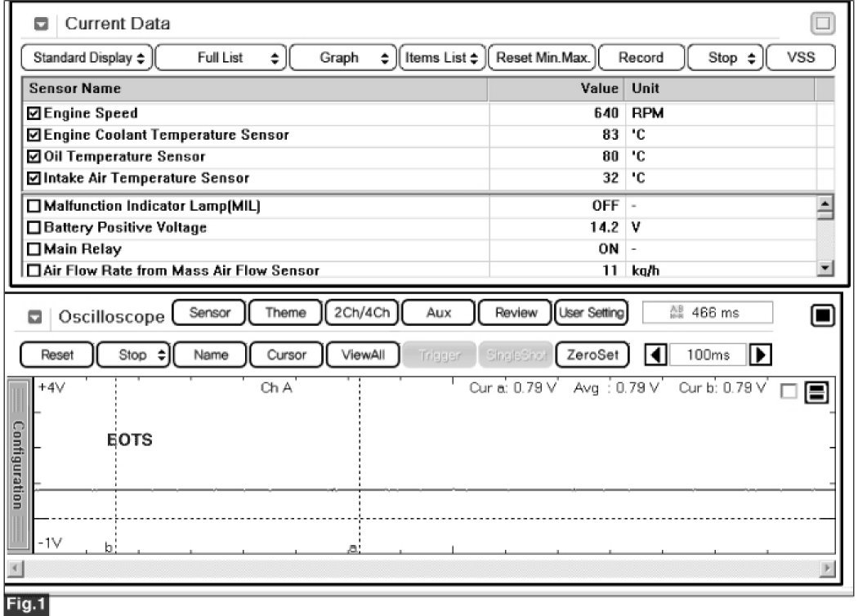Open the vertical Configuration side tab

[19, 465]
